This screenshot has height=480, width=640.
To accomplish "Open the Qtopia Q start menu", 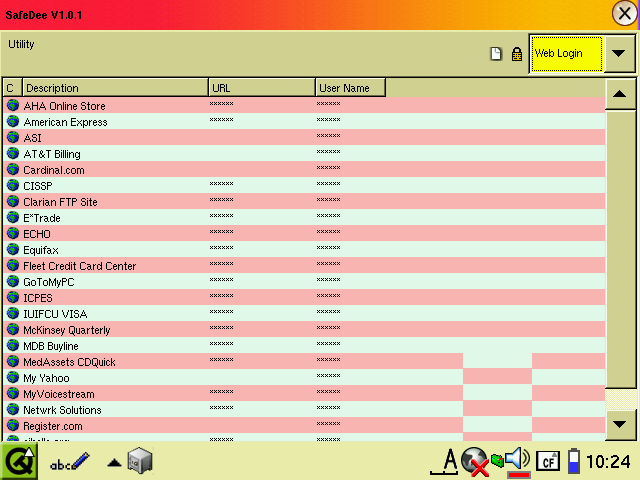I will (19, 462).
